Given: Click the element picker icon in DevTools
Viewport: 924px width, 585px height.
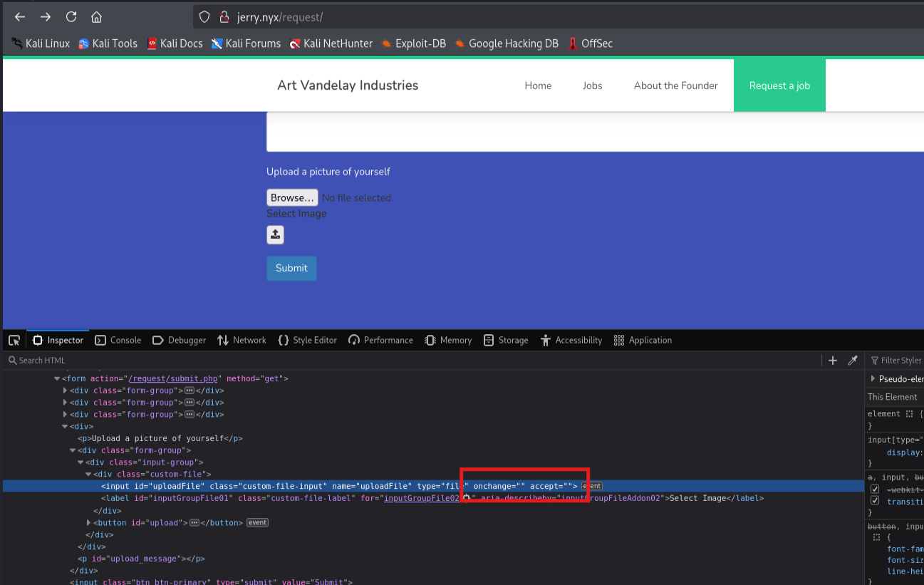Looking at the screenshot, I should pyautogui.click(x=14, y=341).
